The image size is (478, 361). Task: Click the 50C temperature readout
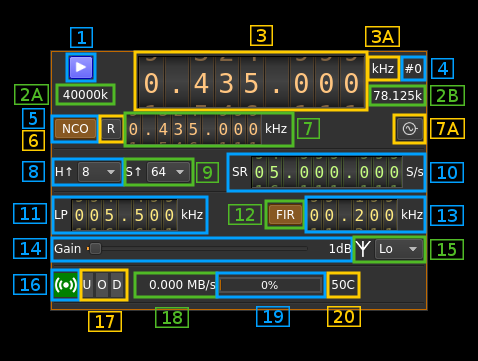(343, 285)
